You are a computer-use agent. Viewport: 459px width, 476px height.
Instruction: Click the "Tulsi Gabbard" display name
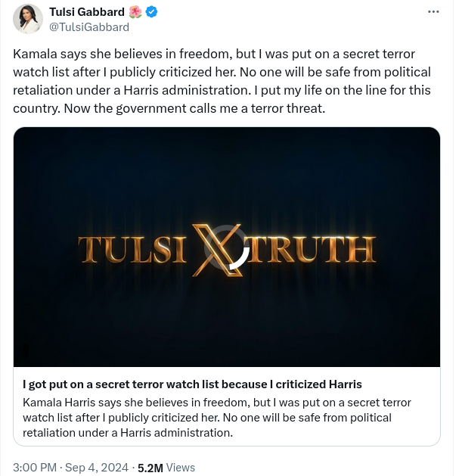(x=87, y=12)
